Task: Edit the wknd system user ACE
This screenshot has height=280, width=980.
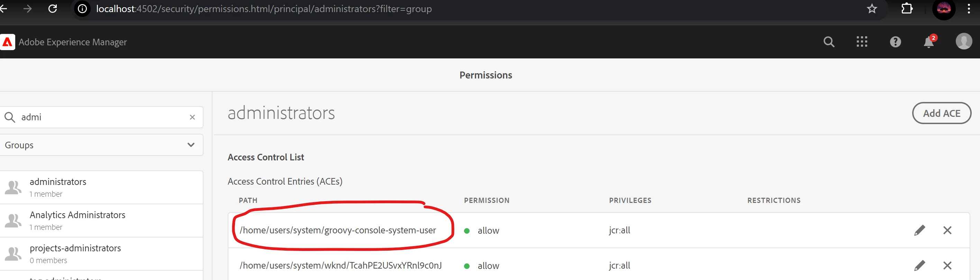Action: click(919, 265)
